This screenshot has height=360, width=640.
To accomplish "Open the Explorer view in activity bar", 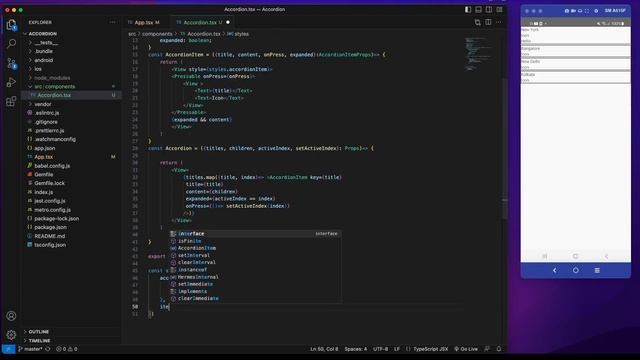I will point(11,24).
